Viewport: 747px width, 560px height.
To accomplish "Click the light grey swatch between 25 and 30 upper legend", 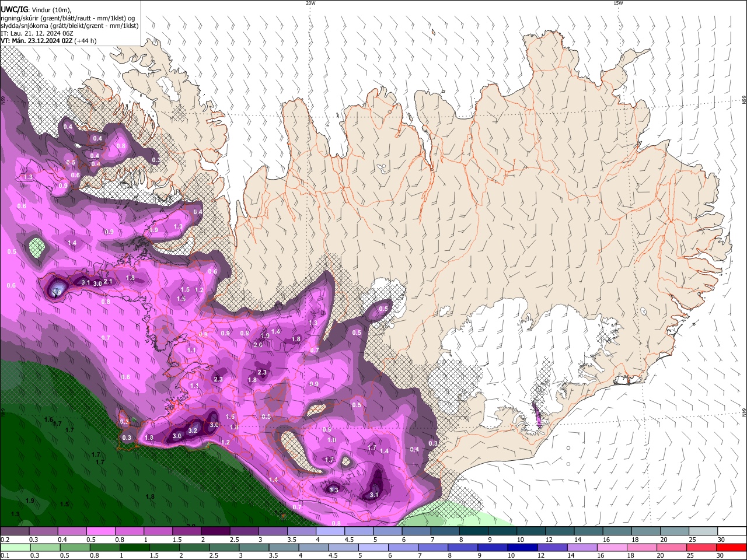I will point(703,531).
